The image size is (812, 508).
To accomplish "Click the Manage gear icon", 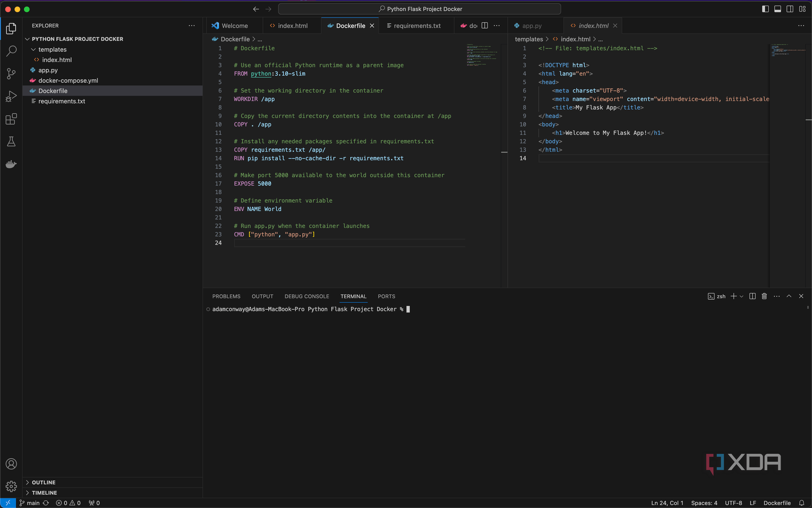I will click(11, 486).
